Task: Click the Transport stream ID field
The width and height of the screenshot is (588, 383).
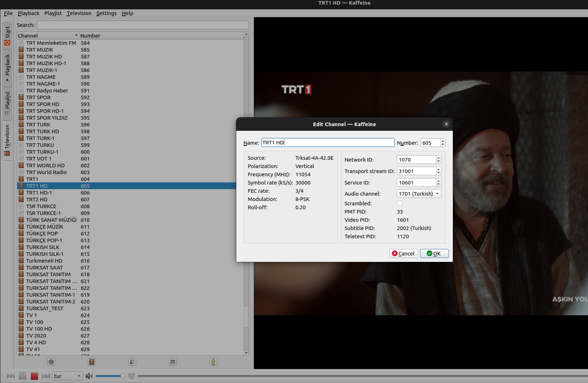Action: (x=416, y=171)
